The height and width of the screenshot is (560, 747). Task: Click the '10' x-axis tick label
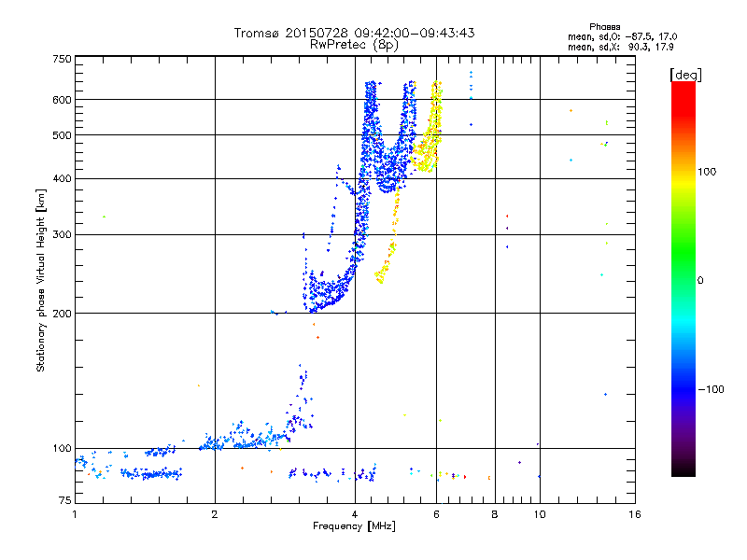(x=540, y=514)
